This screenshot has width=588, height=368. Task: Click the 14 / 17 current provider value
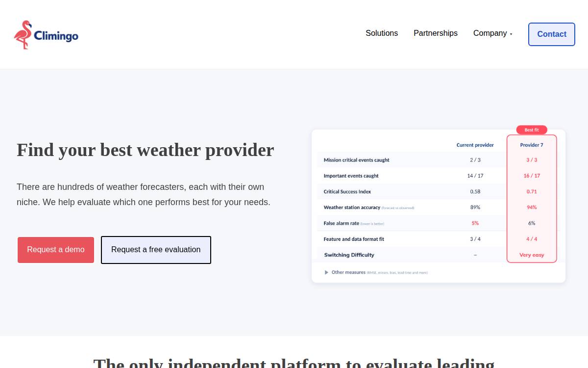[x=475, y=176]
